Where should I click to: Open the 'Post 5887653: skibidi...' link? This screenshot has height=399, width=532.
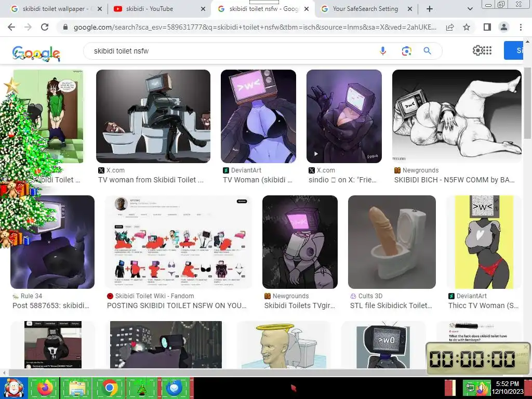pos(51,305)
